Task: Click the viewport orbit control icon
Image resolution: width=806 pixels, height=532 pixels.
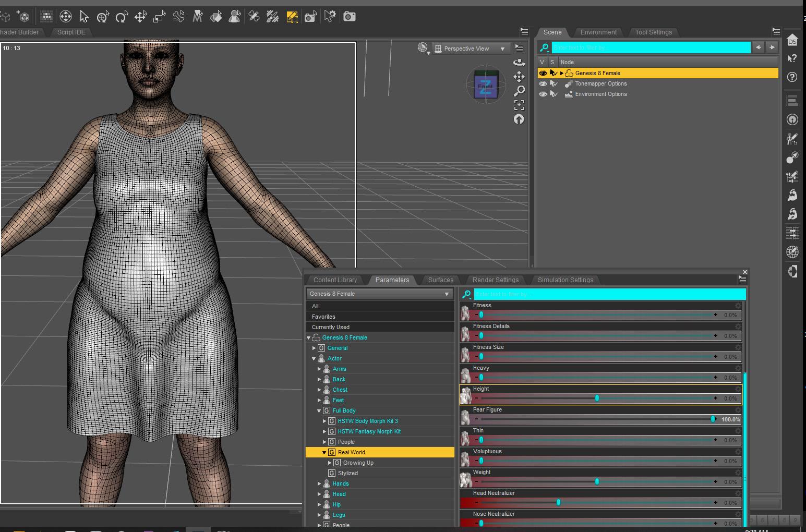Action: tap(519, 63)
